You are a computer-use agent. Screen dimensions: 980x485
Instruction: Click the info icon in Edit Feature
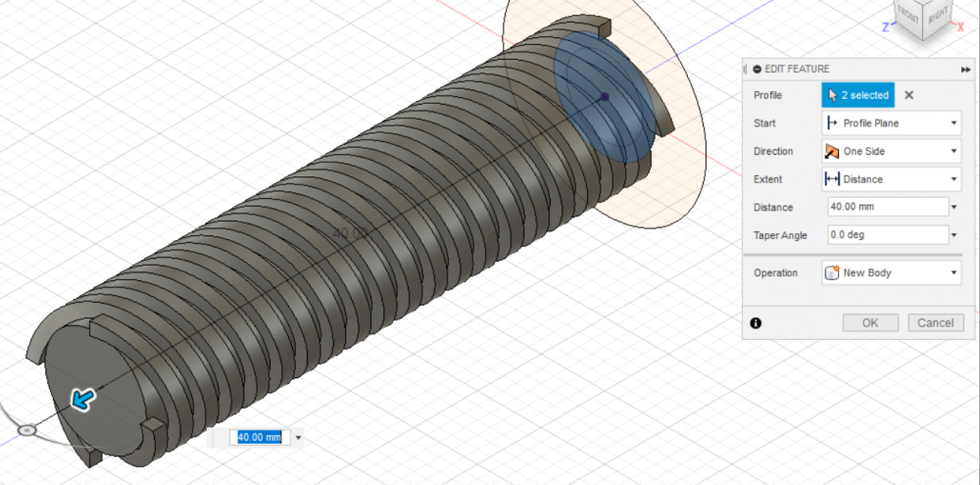pyautogui.click(x=756, y=323)
